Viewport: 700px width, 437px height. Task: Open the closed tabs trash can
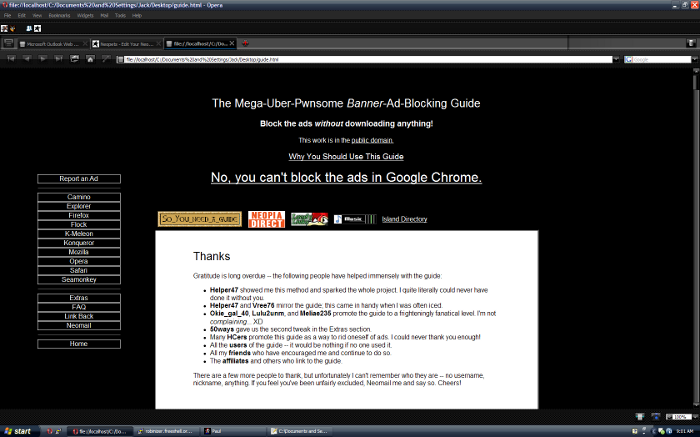691,43
